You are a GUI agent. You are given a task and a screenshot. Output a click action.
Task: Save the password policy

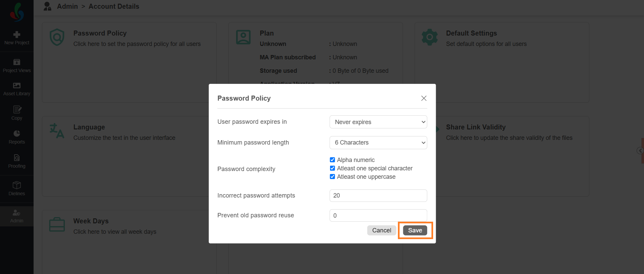coord(415,230)
